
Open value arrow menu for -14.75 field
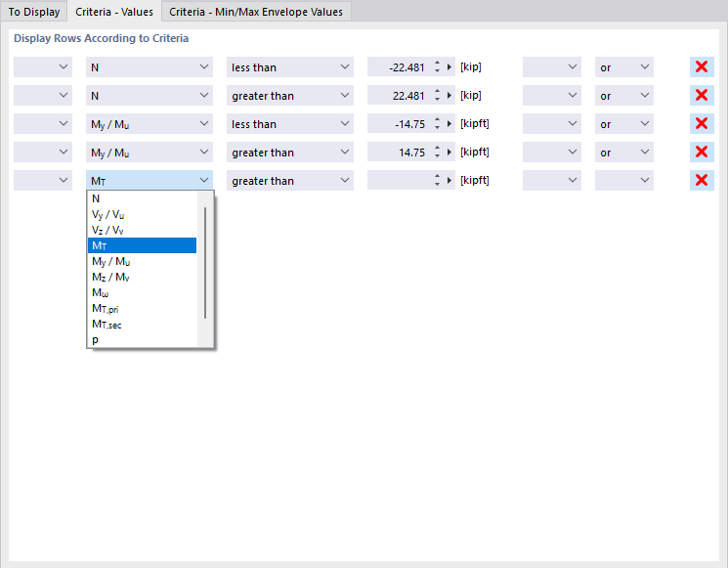[450, 124]
